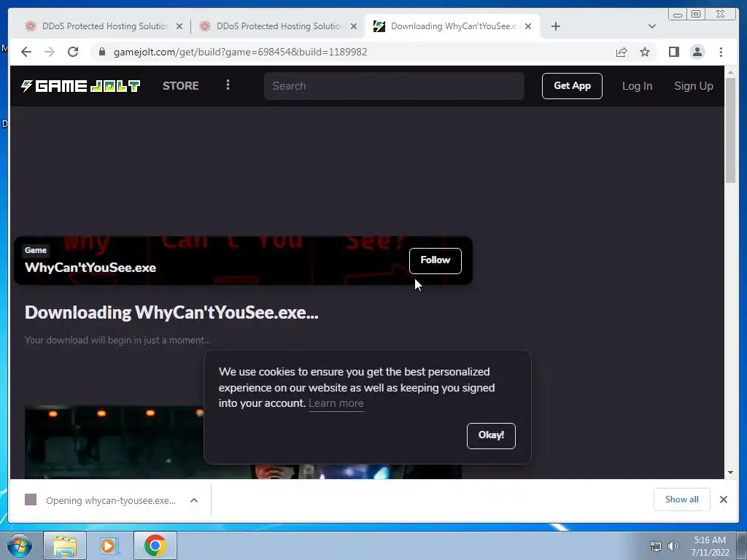Open Windows Media Player from taskbar

click(x=109, y=545)
